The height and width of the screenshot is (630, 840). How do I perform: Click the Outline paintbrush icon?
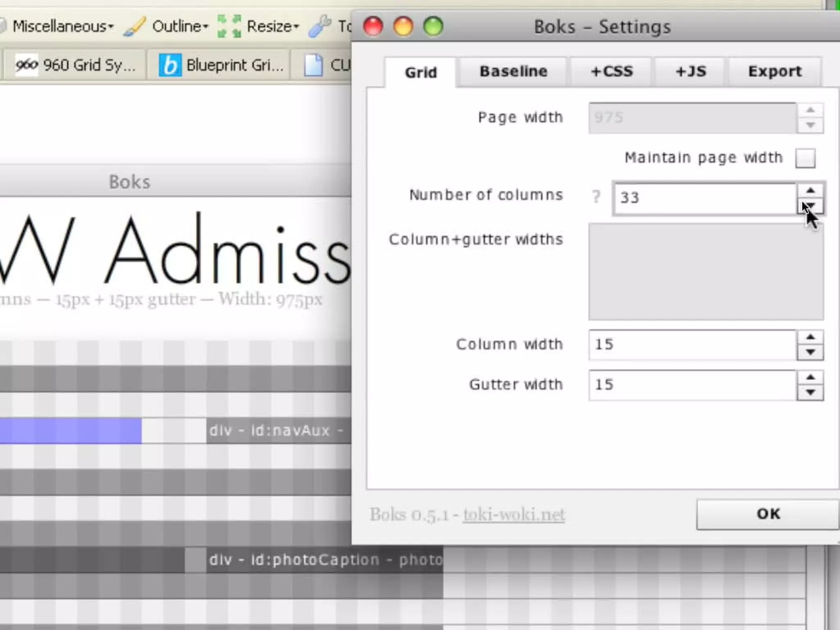click(x=134, y=27)
